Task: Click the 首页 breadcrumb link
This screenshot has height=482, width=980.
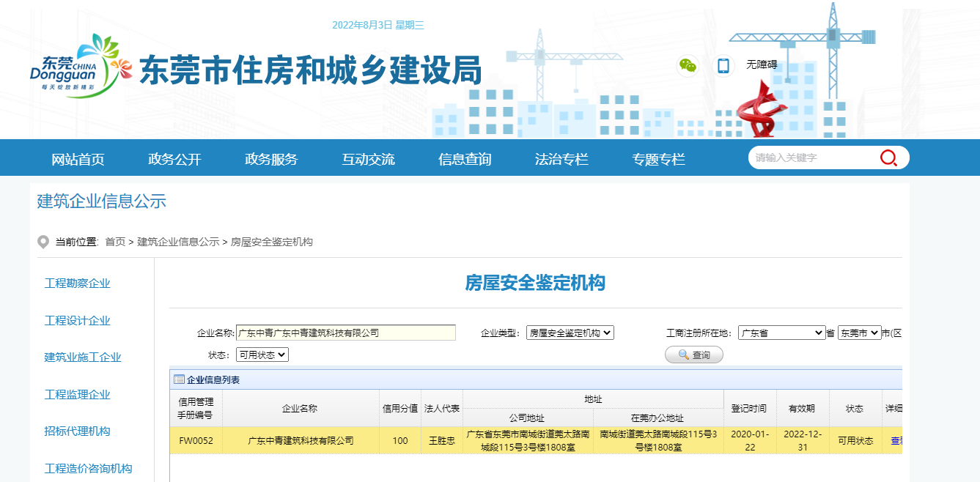Action: point(115,242)
